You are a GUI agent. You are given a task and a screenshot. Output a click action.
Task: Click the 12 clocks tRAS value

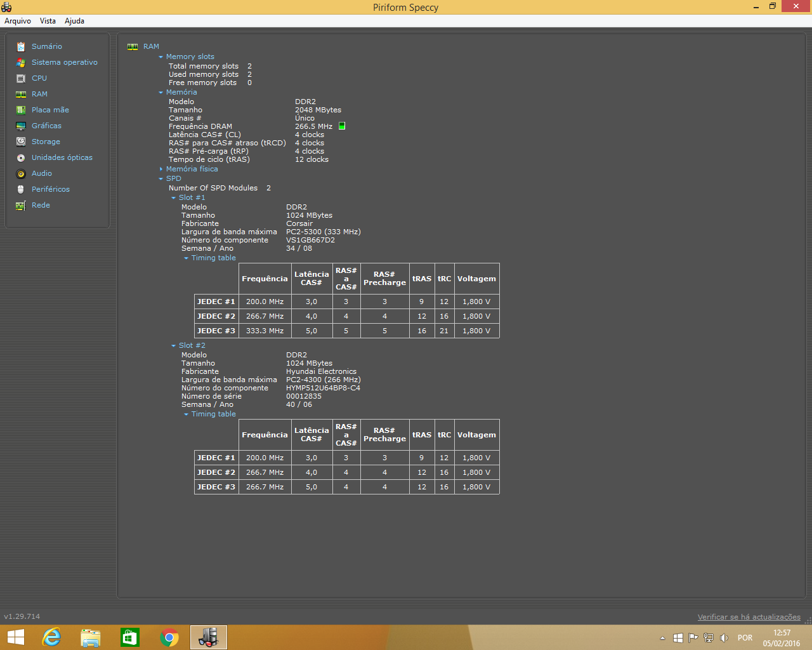click(x=311, y=159)
